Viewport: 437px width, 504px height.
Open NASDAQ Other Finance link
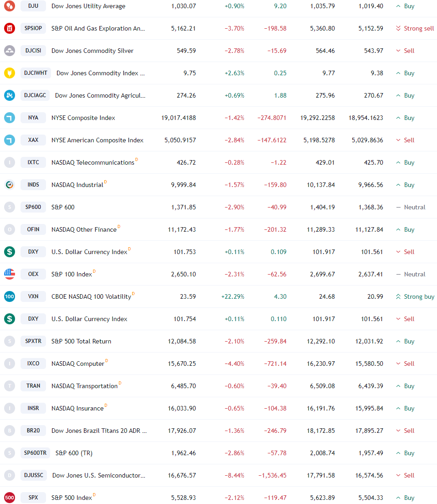84,229
